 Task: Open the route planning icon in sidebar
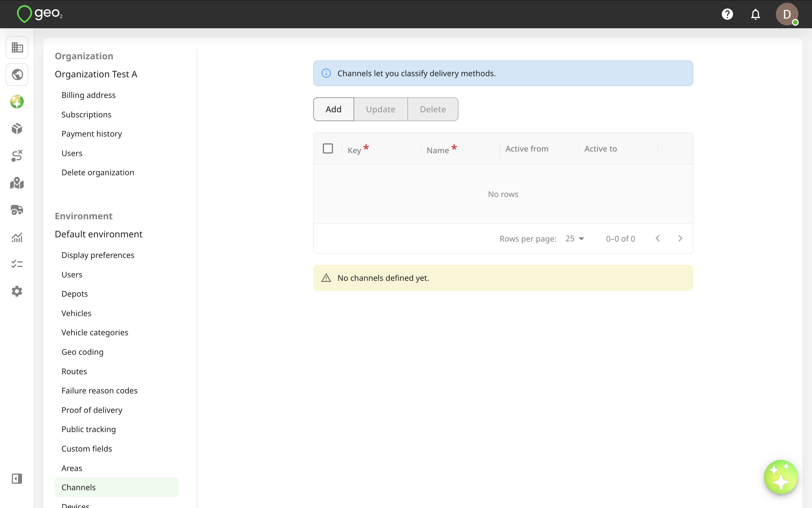click(17, 156)
